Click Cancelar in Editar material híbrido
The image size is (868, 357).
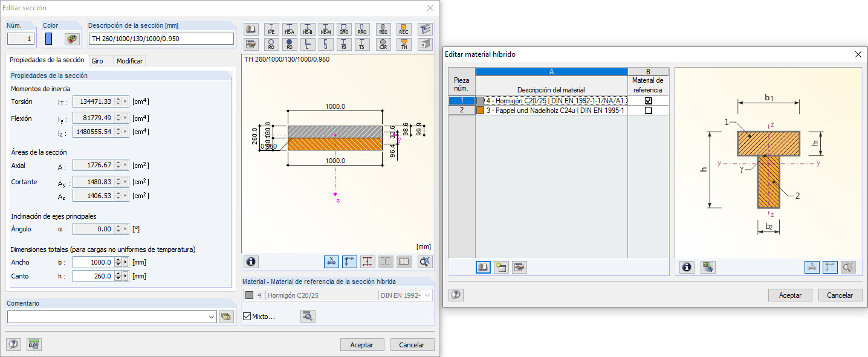click(x=840, y=295)
